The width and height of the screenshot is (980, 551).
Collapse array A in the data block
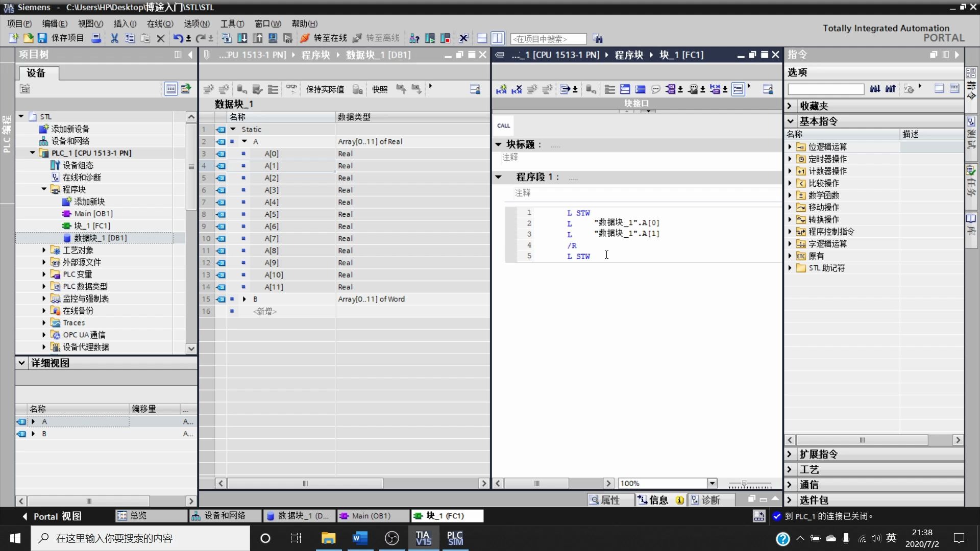pos(244,141)
